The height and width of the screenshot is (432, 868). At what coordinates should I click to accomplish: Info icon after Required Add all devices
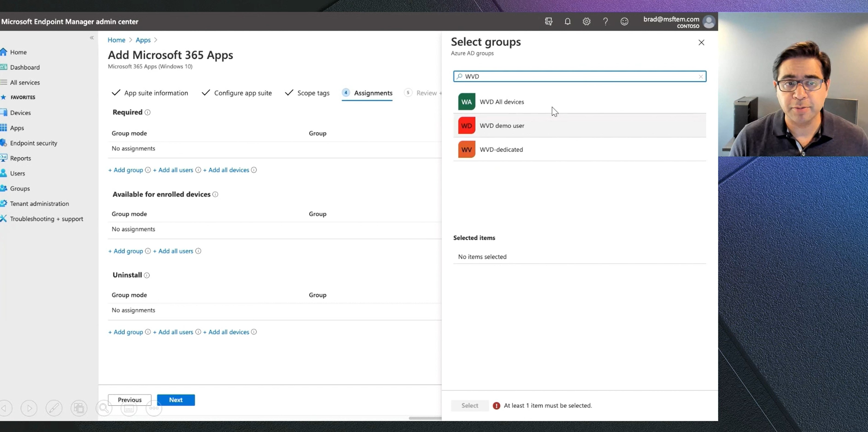coord(254,170)
